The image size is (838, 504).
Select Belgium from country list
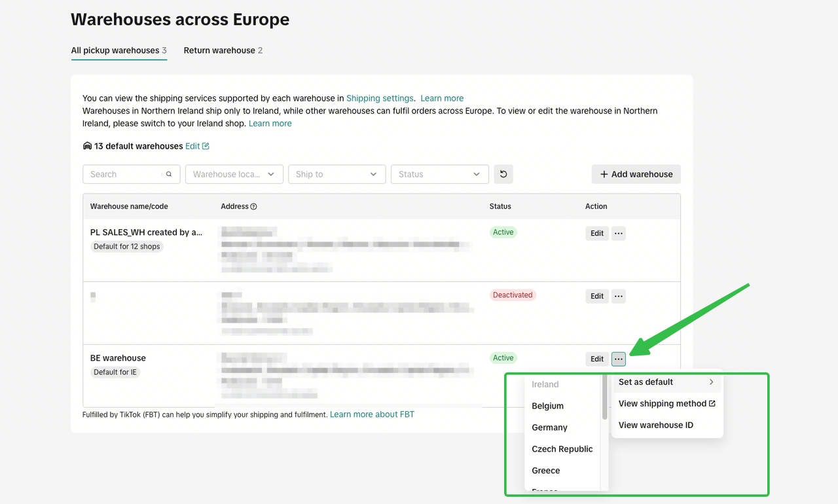click(x=548, y=406)
